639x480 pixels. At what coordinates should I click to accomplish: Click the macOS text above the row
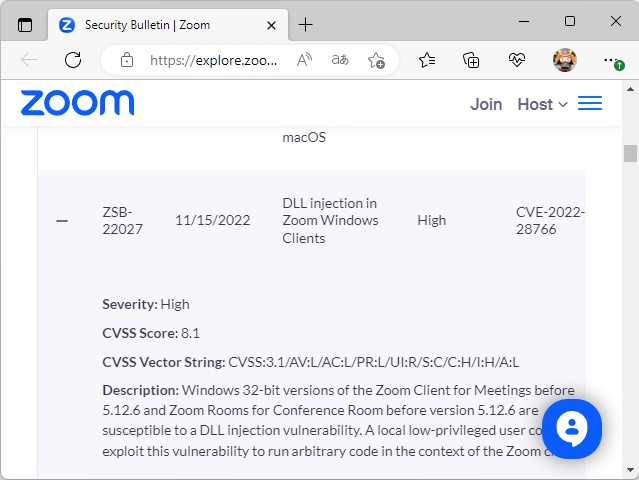304,137
